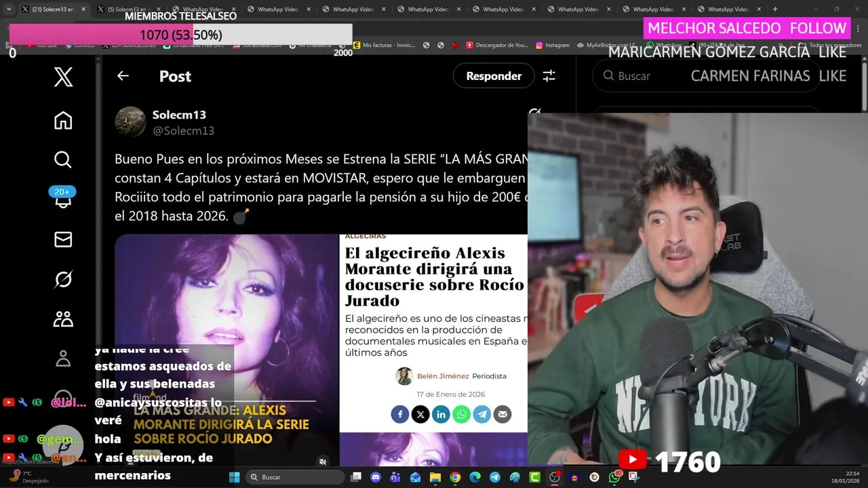Click the X logo in the sidebar
Viewport: 868px width, 488px height.
[x=63, y=77]
